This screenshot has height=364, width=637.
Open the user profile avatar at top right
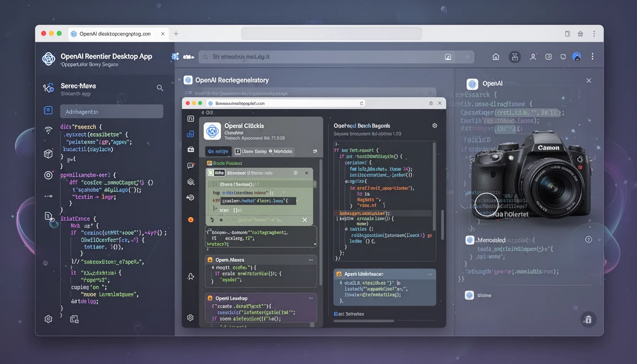pos(577,57)
